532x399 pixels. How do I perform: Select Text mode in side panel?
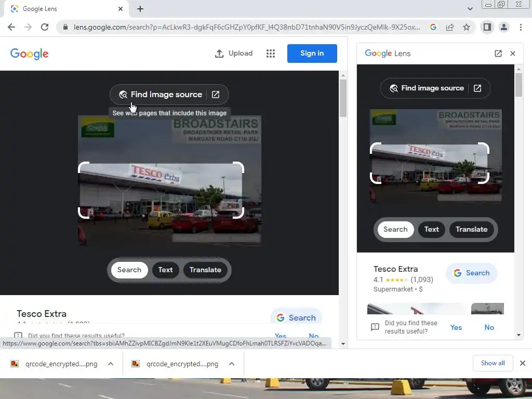coord(432,229)
